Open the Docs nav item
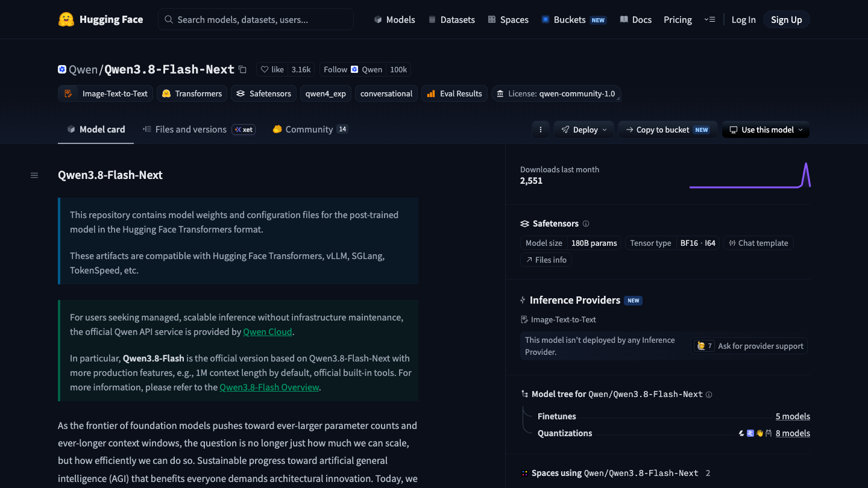The image size is (868, 488). pyautogui.click(x=635, y=19)
